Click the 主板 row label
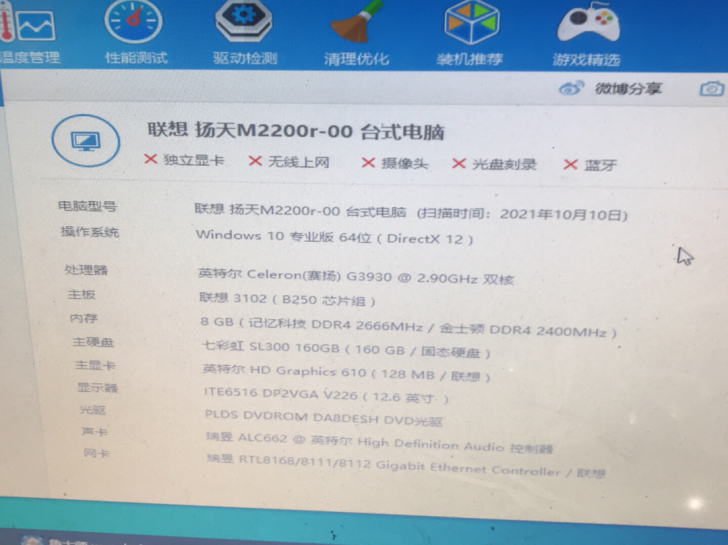Viewport: 728px width, 545px height. (x=82, y=294)
